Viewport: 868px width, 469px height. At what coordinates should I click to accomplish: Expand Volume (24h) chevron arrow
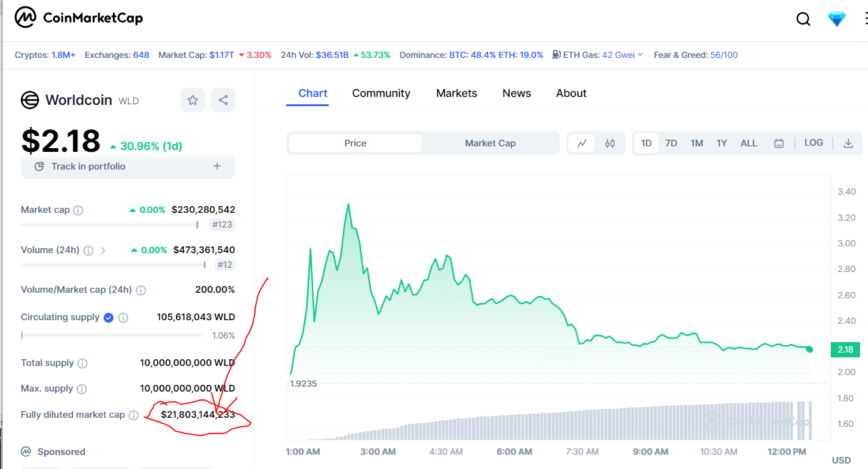tap(103, 250)
